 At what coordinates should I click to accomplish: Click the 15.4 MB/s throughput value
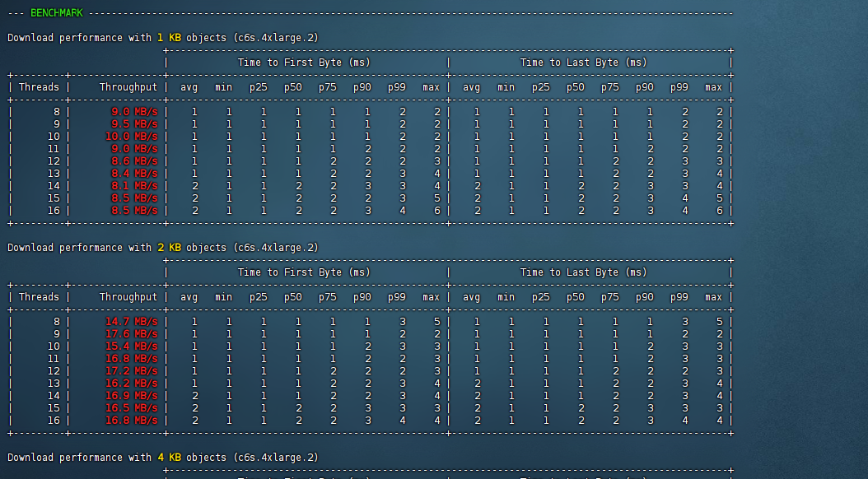(x=132, y=346)
